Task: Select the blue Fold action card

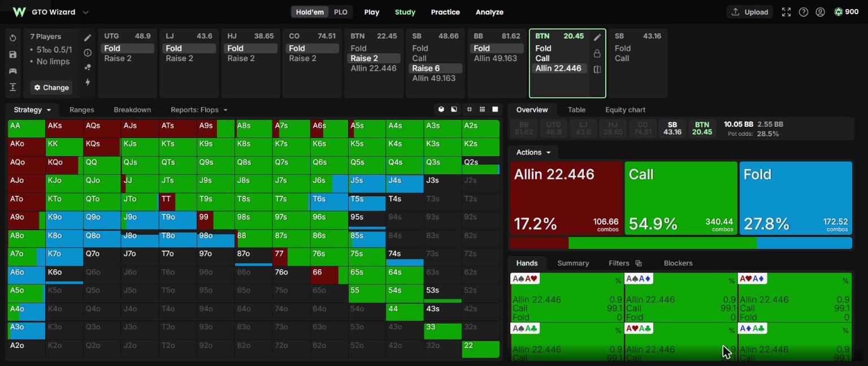Action: 796,198
